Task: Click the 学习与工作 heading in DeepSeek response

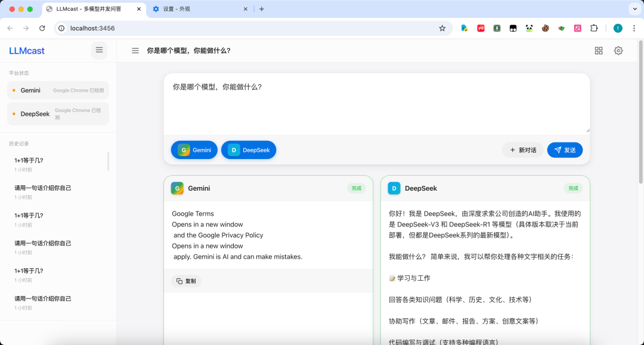Action: [x=410, y=278]
